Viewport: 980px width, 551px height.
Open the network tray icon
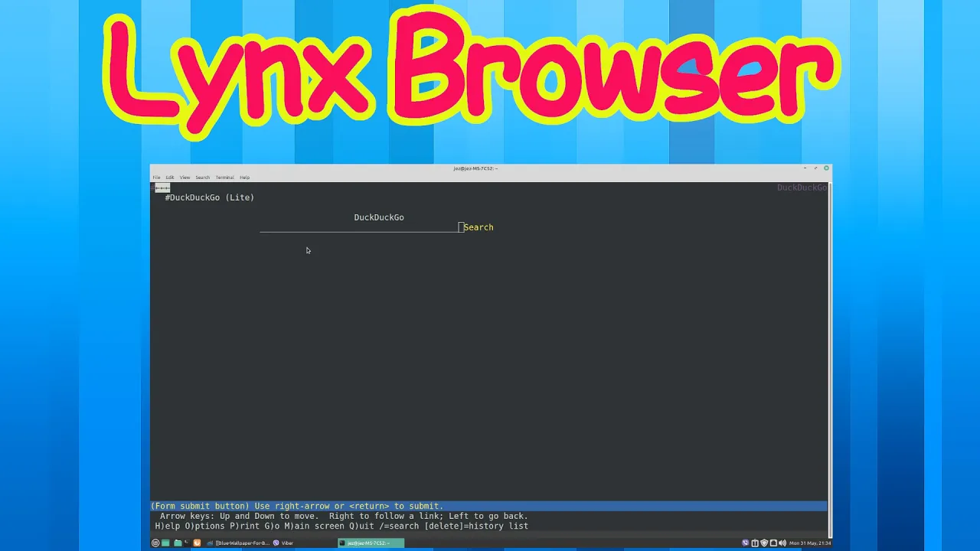(773, 543)
